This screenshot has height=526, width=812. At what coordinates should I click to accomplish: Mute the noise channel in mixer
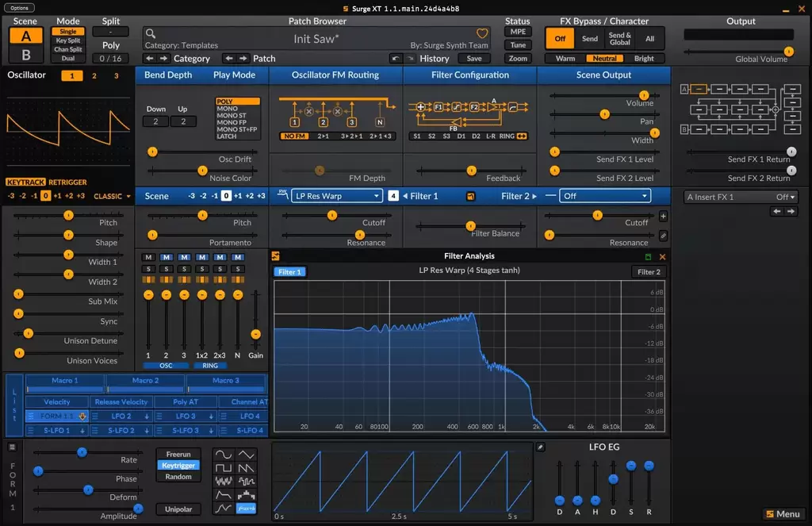point(238,257)
